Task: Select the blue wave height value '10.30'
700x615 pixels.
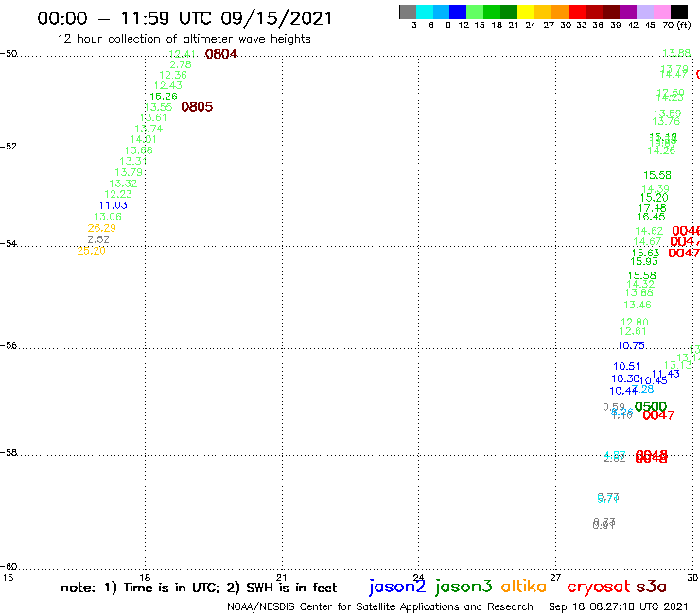Action: coord(625,379)
